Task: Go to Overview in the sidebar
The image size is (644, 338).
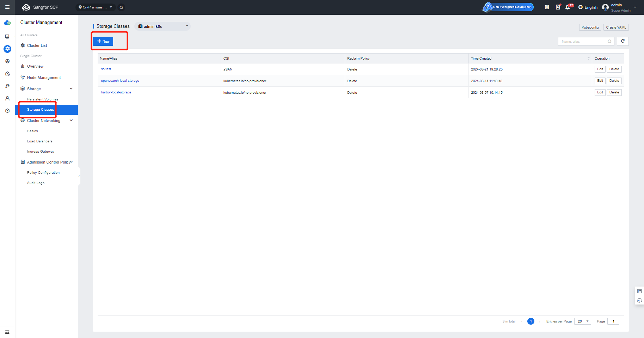Action: click(x=35, y=66)
